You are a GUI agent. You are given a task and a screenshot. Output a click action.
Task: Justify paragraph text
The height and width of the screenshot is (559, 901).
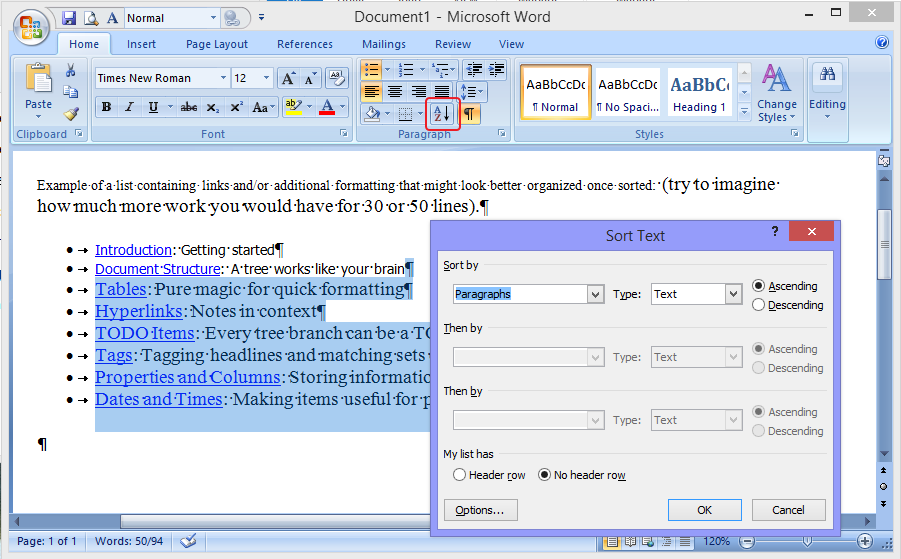[442, 91]
